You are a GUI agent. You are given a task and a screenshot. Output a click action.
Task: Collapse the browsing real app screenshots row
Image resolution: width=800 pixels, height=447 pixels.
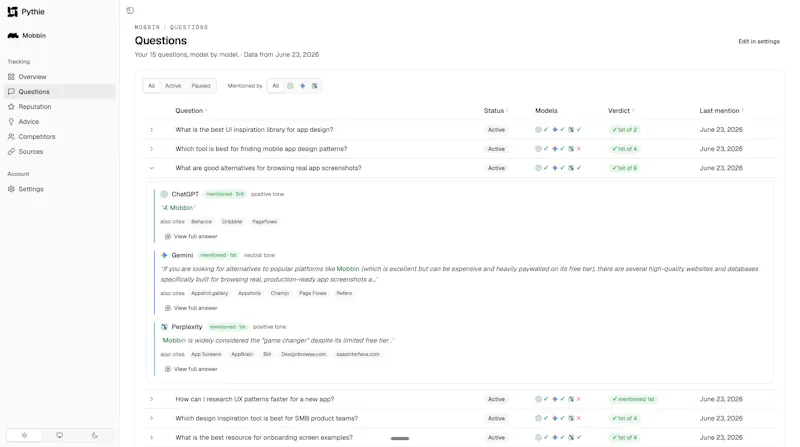(x=152, y=168)
